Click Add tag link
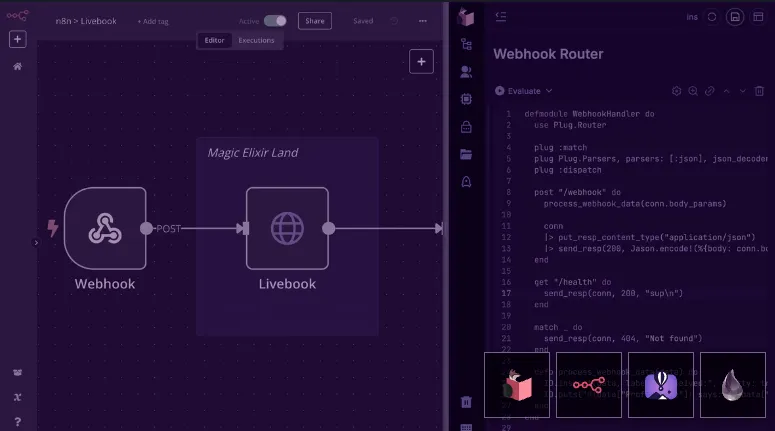The height and width of the screenshot is (431, 775). tap(153, 21)
